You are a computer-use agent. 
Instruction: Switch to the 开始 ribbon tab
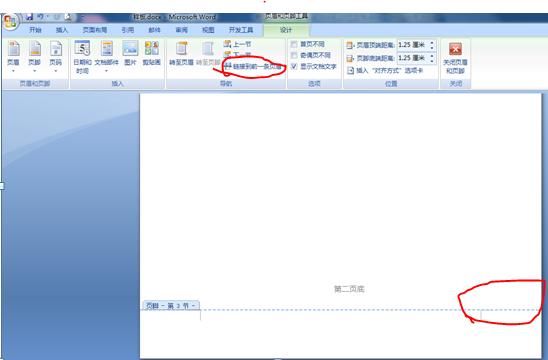[x=35, y=30]
